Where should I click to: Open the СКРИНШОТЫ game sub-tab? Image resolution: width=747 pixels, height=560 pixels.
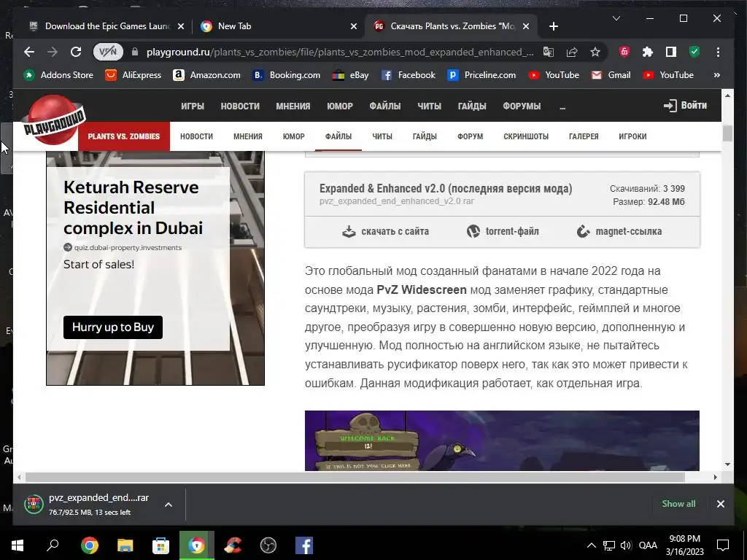coord(526,136)
